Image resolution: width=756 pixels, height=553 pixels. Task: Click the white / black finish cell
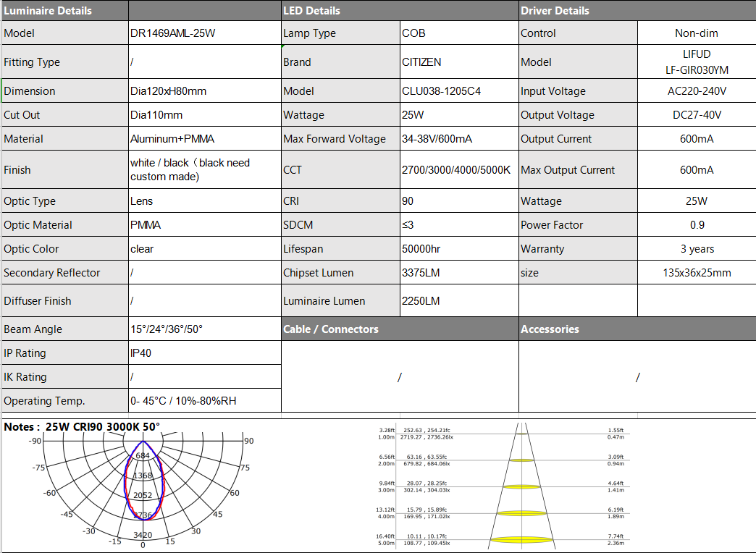(205, 169)
